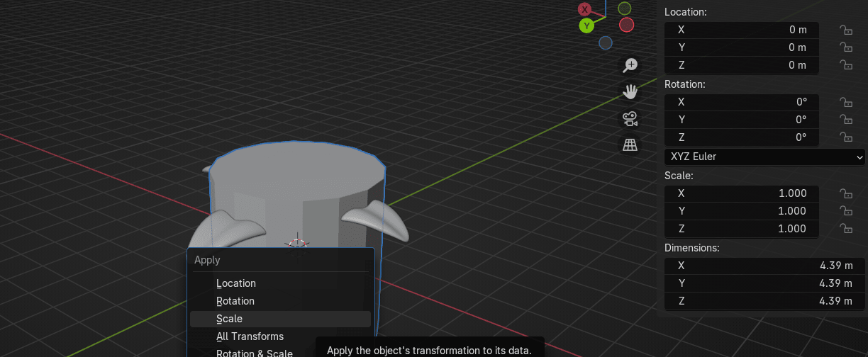Open the XYZ Euler rotation mode dropdown

pyautogui.click(x=764, y=157)
